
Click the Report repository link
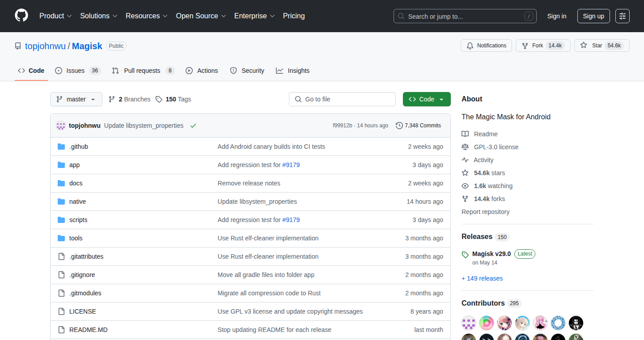click(486, 212)
